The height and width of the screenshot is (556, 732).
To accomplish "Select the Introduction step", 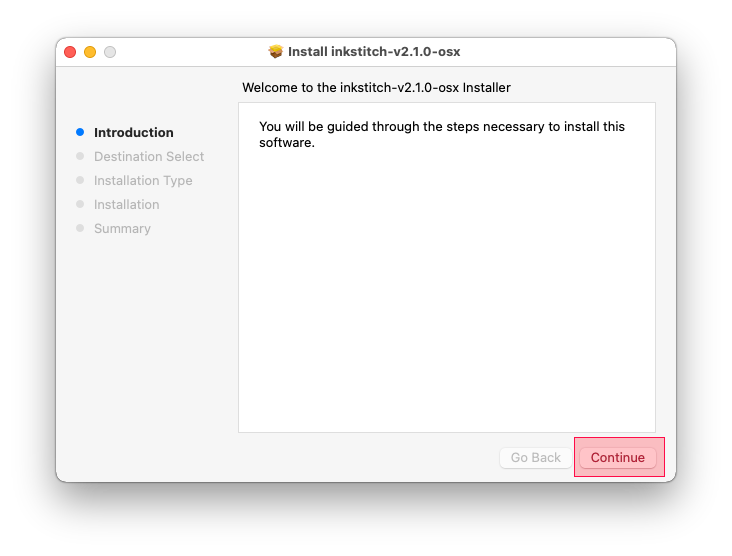I will tap(134, 133).
